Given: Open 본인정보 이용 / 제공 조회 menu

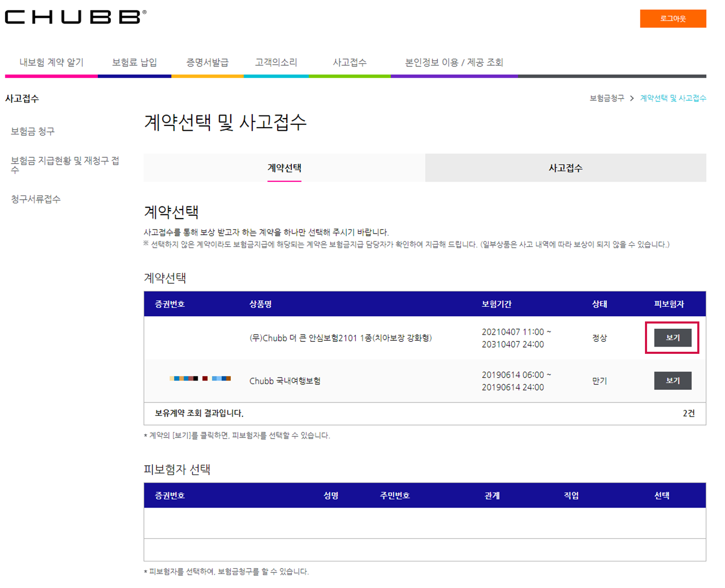Looking at the screenshot, I should (454, 62).
